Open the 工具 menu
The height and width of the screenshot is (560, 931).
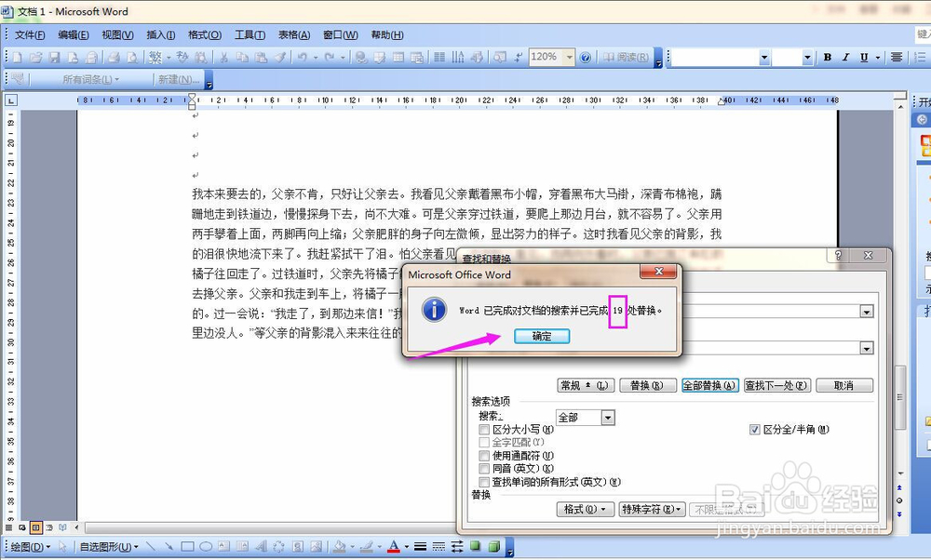(250, 35)
